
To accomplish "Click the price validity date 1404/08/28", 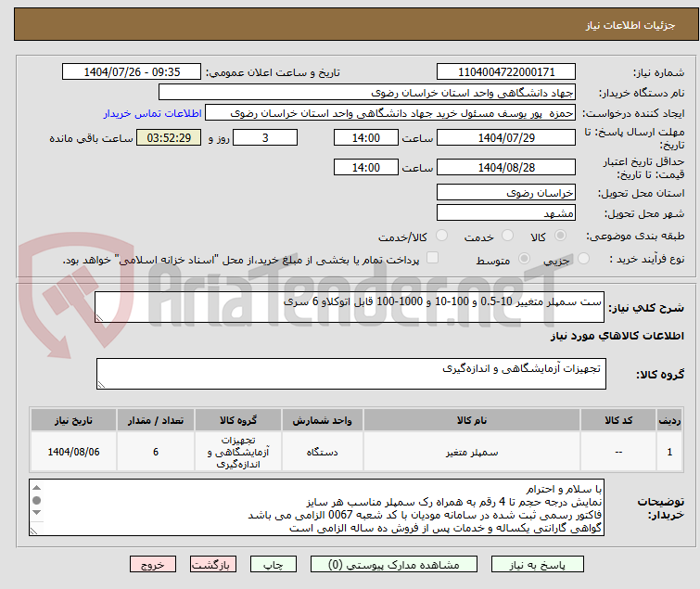I will pyautogui.click(x=506, y=168).
